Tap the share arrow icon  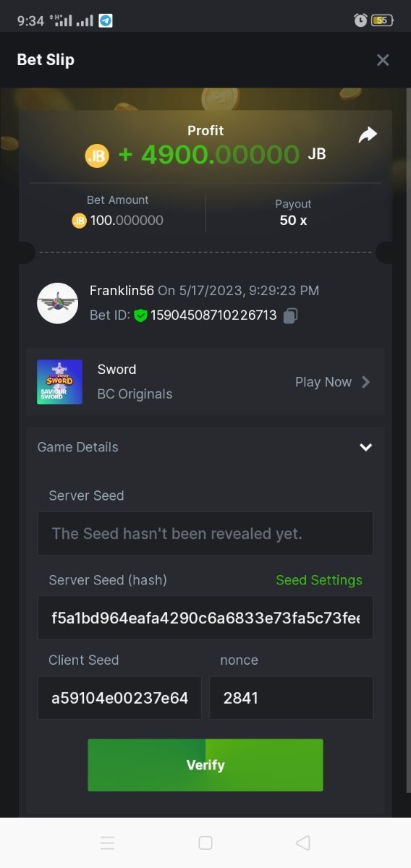368,135
